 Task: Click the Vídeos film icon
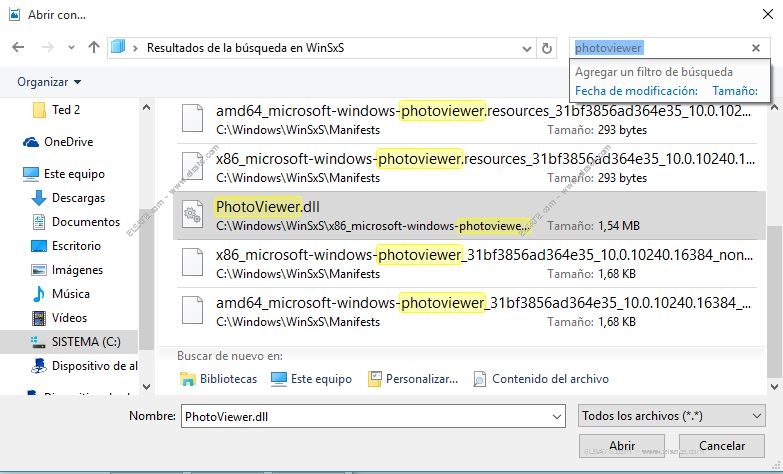coord(38,318)
